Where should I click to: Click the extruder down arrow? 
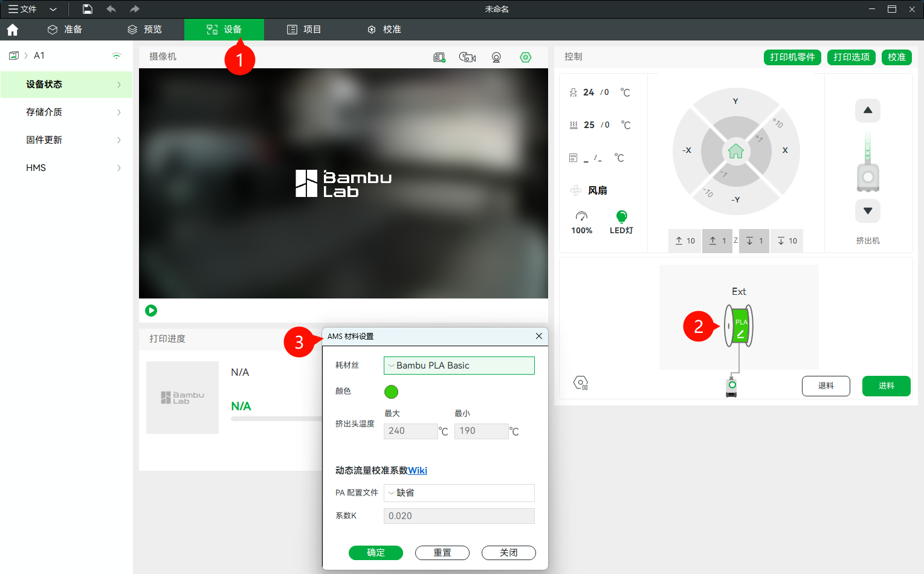[x=868, y=211]
